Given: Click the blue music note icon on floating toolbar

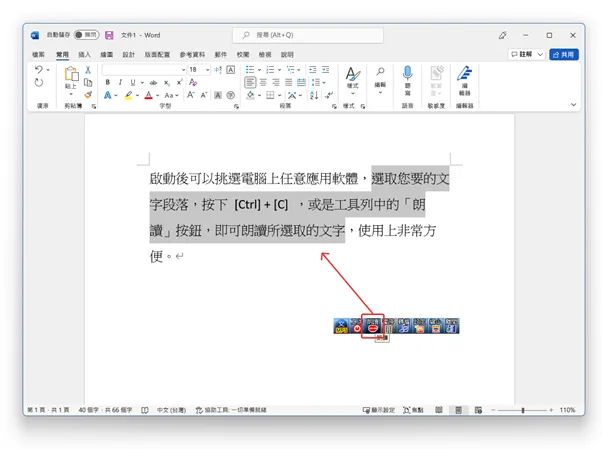Looking at the screenshot, I should coord(403,326).
